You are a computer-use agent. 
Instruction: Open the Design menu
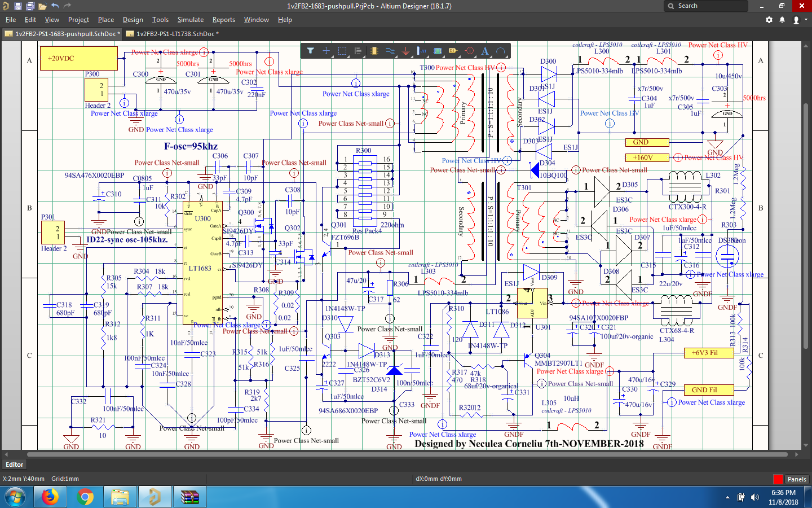[133, 20]
